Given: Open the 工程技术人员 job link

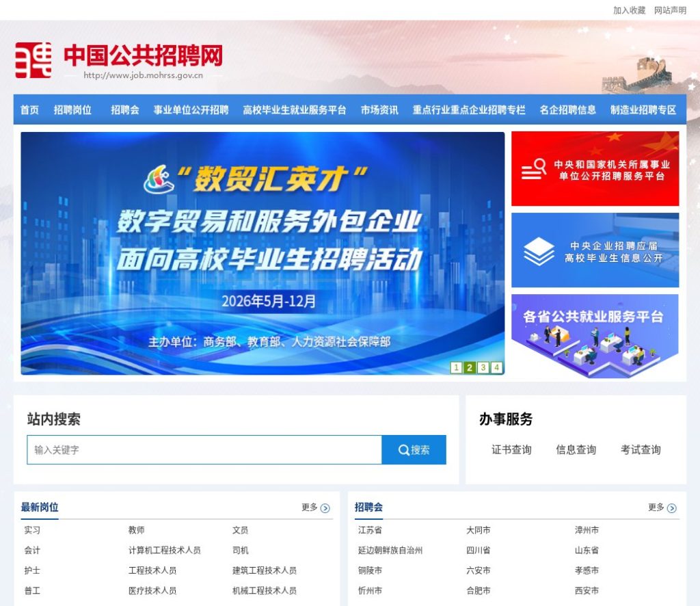Looking at the screenshot, I should click(x=152, y=570).
